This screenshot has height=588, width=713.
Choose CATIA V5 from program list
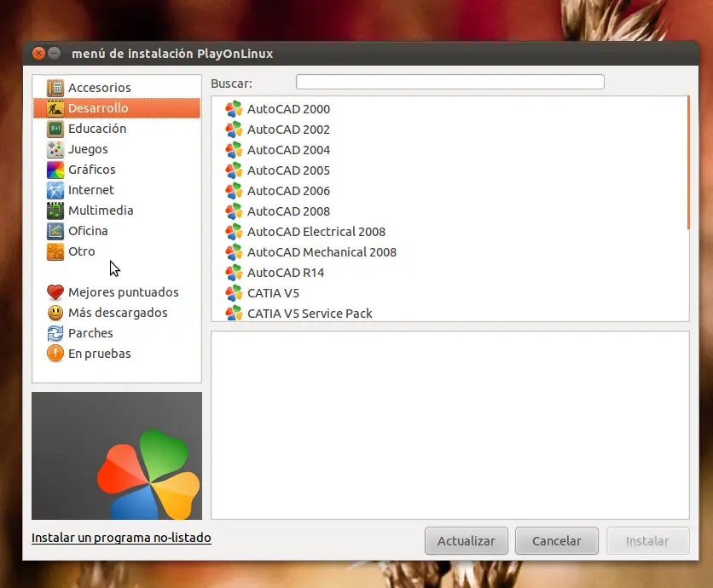[273, 293]
